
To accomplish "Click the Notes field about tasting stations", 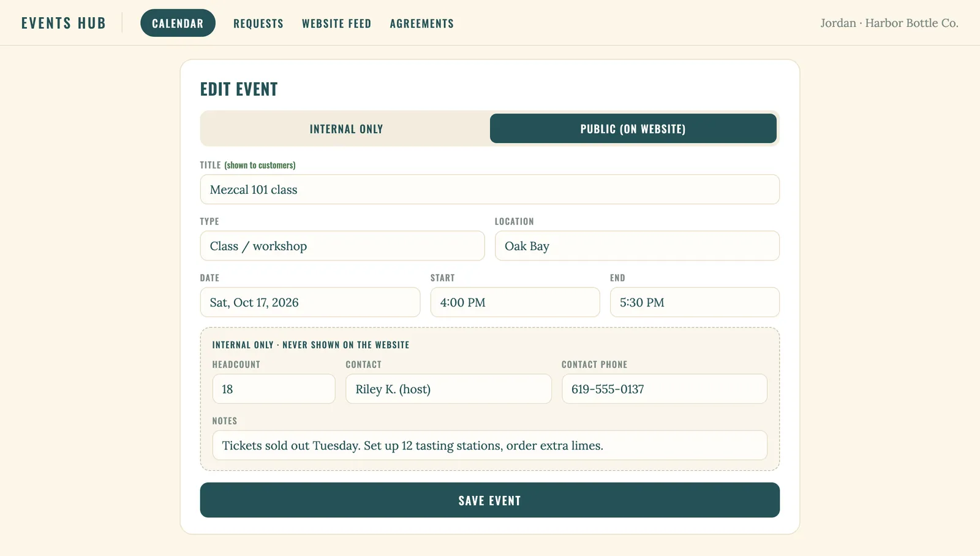I will (x=489, y=446).
